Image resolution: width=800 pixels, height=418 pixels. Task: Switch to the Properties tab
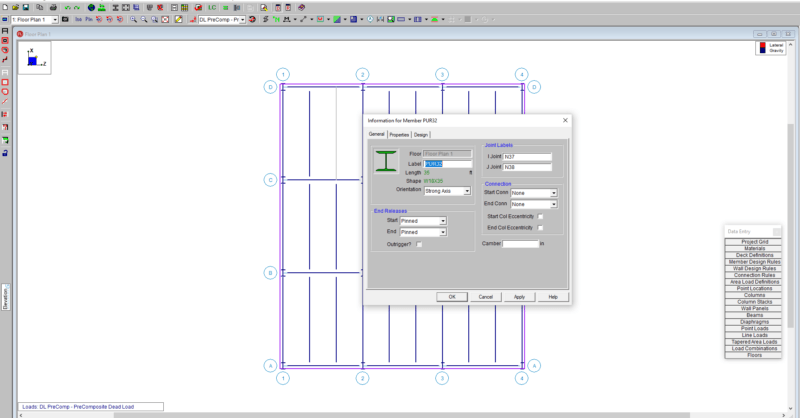point(399,134)
